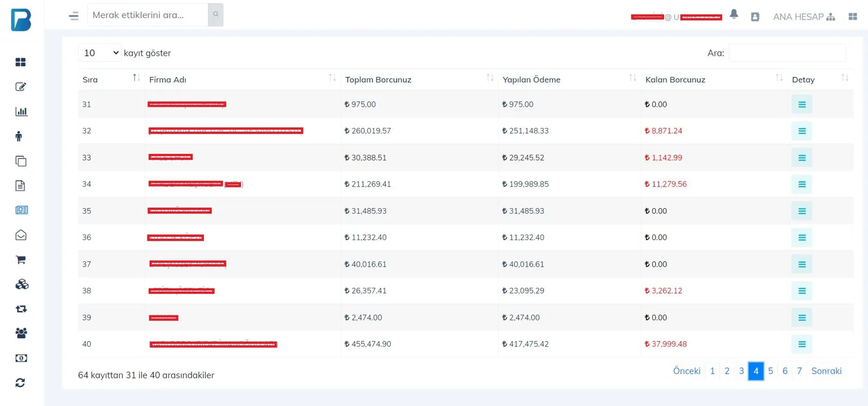Sort table by Yapılan Ödeme column
The height and width of the screenshot is (406, 868).
pos(569,79)
